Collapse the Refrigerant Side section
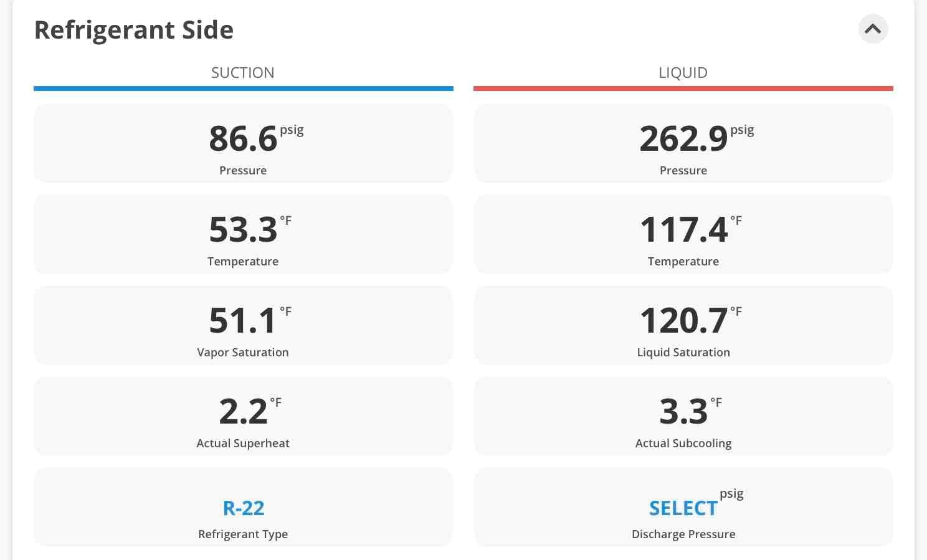This screenshot has width=927, height=560. (x=873, y=29)
